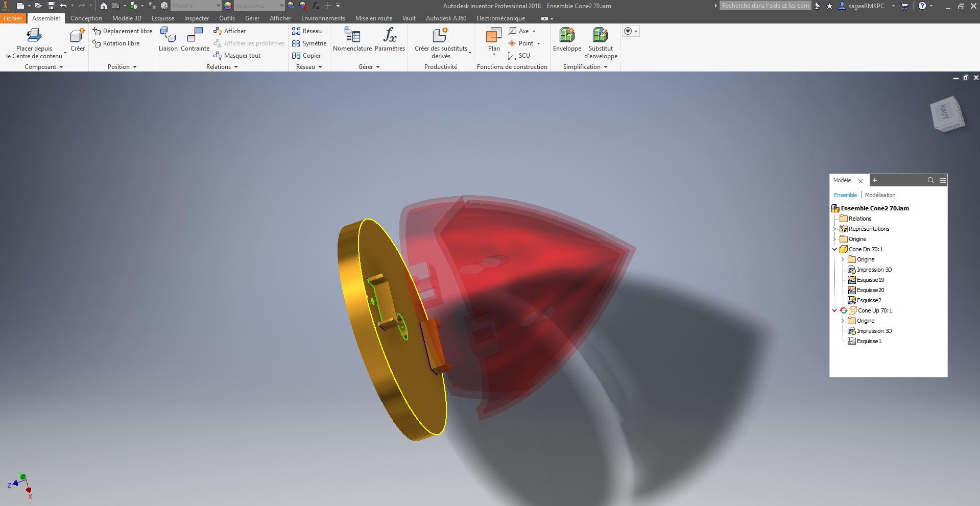The image size is (980, 506).
Task: Click the Save icon in quick access toolbar
Action: pos(51,6)
